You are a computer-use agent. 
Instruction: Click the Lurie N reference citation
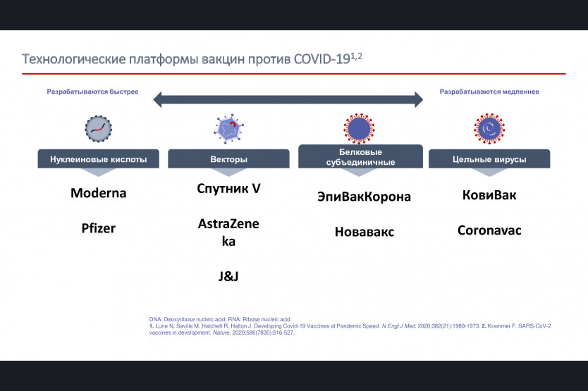314,326
